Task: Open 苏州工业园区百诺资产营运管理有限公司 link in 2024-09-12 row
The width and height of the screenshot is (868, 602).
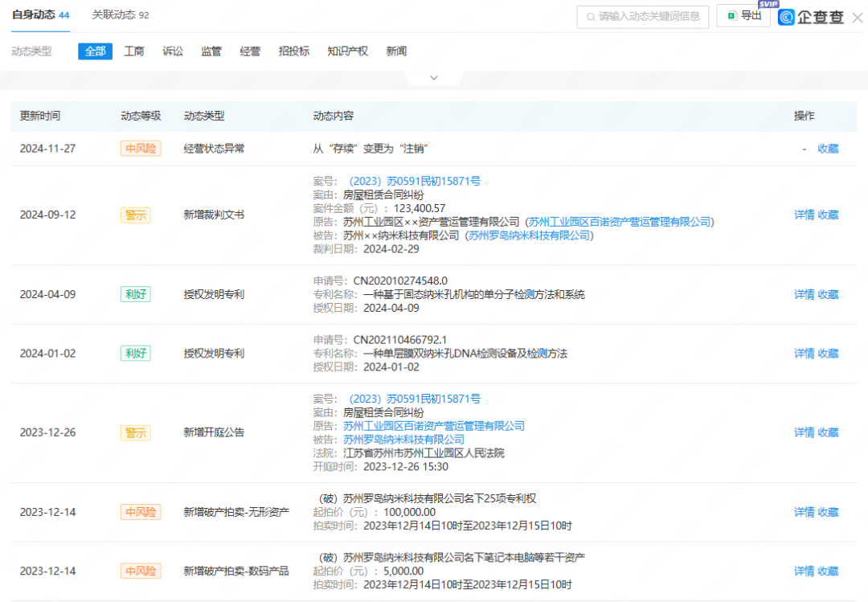Action: coord(620,222)
